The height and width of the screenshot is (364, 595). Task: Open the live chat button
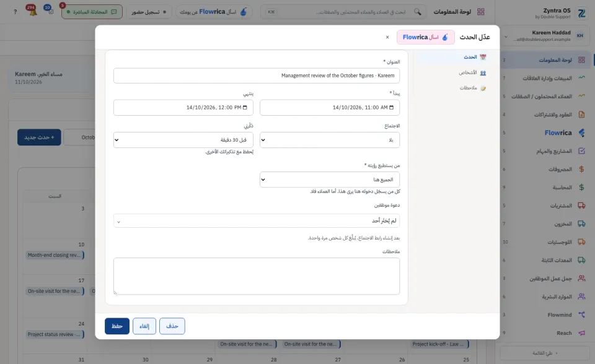[x=92, y=12]
